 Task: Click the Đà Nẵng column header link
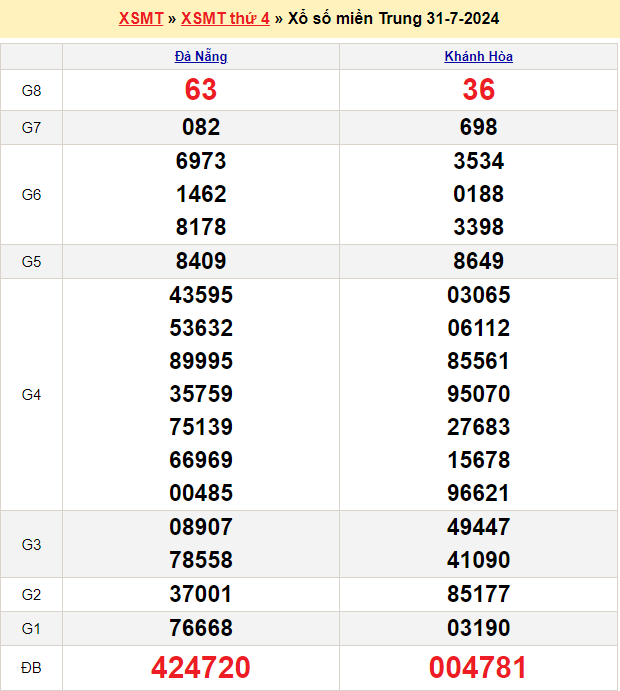[x=201, y=57]
